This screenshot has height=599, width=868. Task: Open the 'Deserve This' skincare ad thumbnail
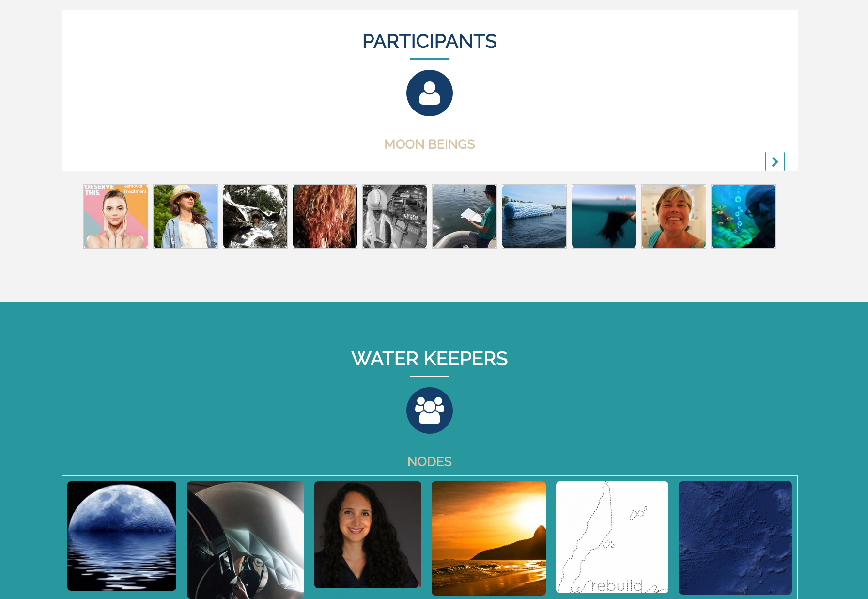click(116, 216)
